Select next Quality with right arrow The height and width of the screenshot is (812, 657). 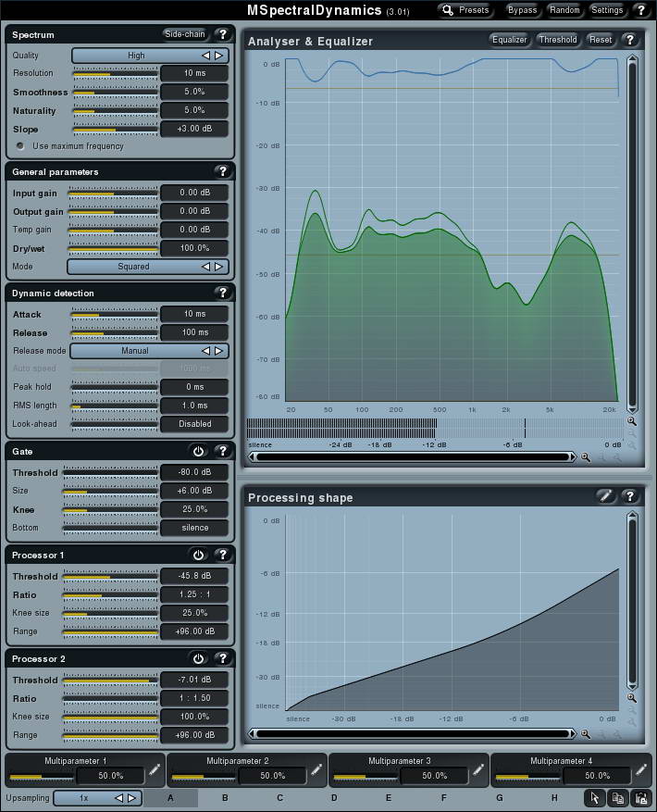pos(219,56)
